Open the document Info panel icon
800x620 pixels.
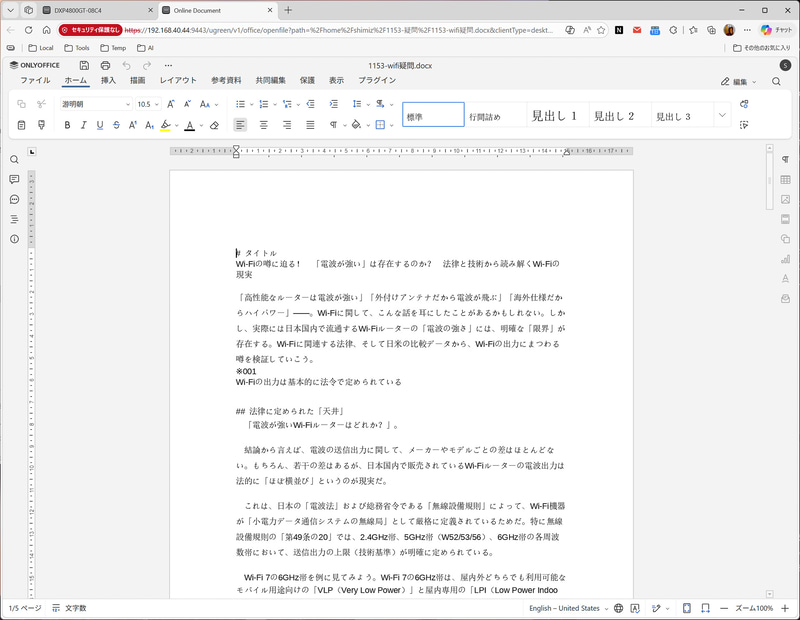pos(14,239)
